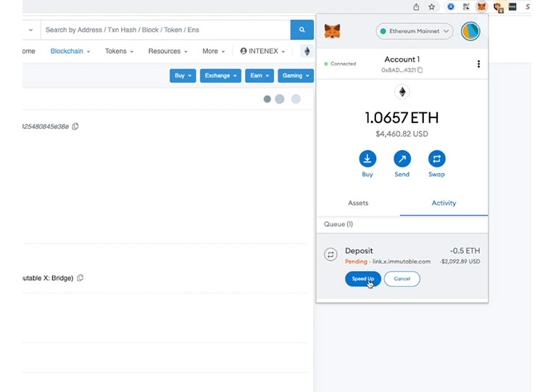Speed Up the pending Deposit transaction
This screenshot has height=392, width=553.
point(363,279)
